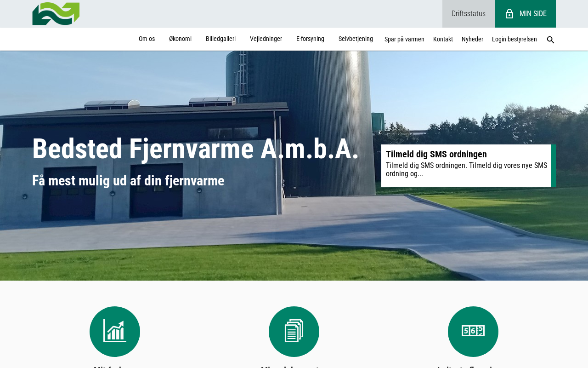
Task: Go to Spar på varmen
Action: [x=404, y=40]
